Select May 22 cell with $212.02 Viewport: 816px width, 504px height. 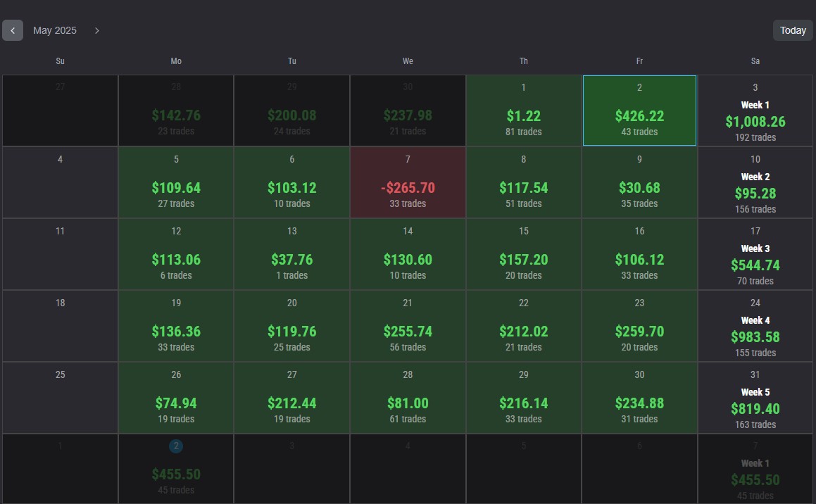point(524,326)
